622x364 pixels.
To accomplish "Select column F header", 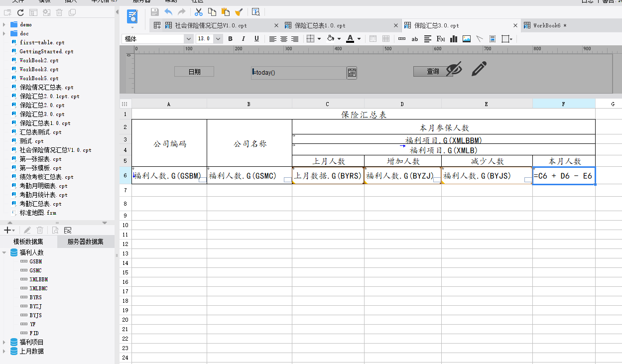I will pyautogui.click(x=564, y=104).
